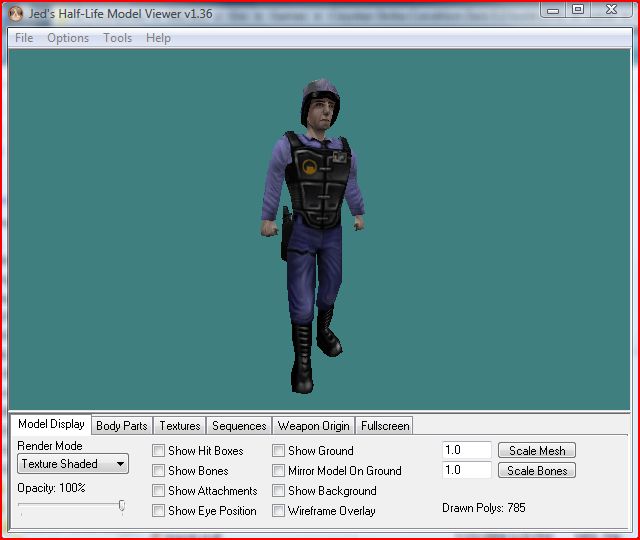Switch to the Sequences tab
The height and width of the screenshot is (540, 640).
coord(239,426)
